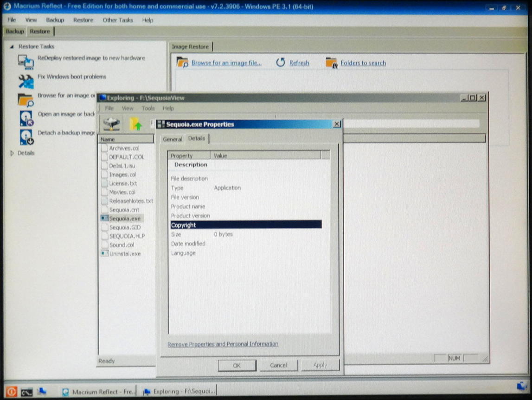Open the Help menu in Exploring window
This screenshot has width=532, height=400.
point(168,108)
